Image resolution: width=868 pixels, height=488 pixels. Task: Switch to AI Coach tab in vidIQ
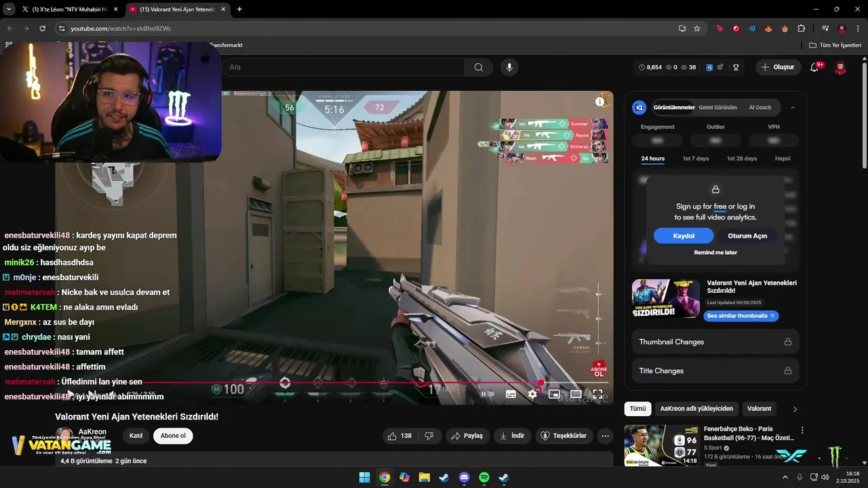click(759, 107)
